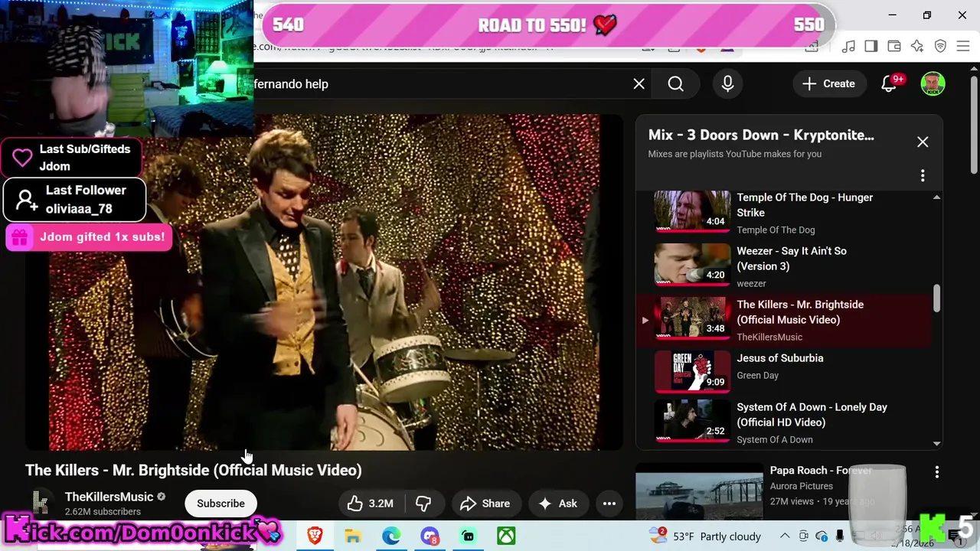Screen dimensions: 980x551
Task: Subscribe to TheKillersMusic channel
Action: coord(220,504)
